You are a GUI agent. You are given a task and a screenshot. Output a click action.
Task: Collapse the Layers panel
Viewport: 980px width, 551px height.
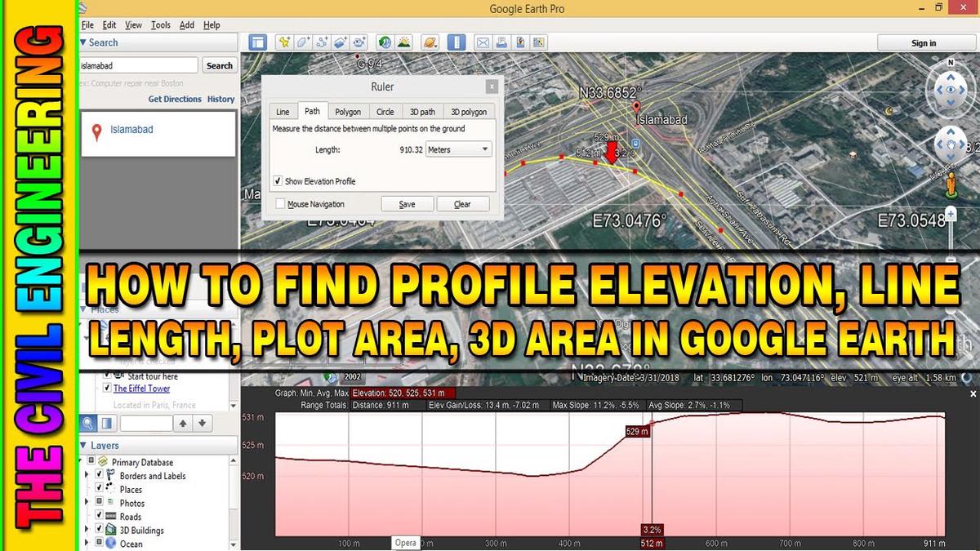[85, 444]
